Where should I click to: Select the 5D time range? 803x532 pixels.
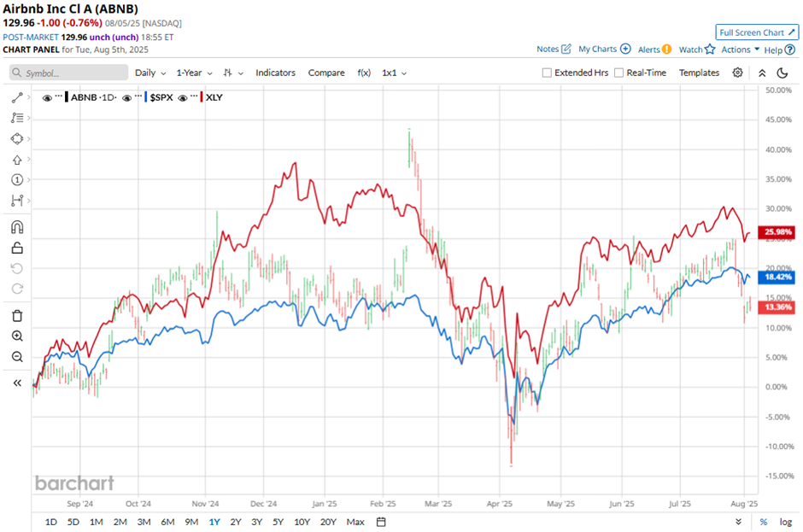coord(73,522)
